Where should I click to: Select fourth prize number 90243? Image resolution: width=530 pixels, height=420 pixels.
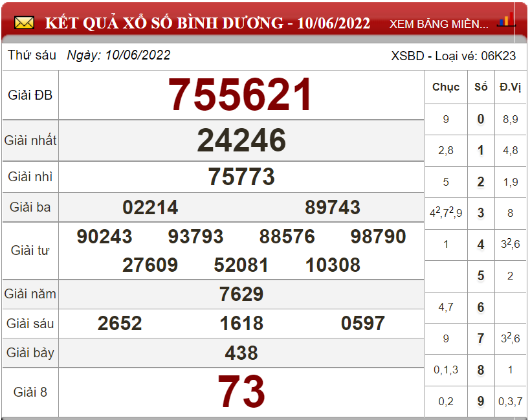[x=104, y=236]
